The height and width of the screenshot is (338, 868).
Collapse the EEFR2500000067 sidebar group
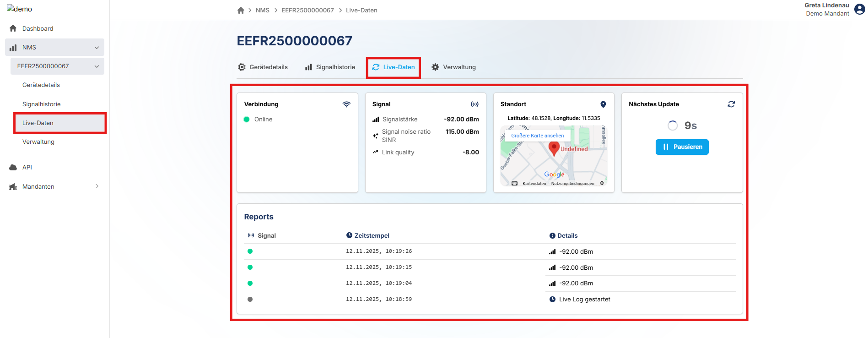pos(97,66)
